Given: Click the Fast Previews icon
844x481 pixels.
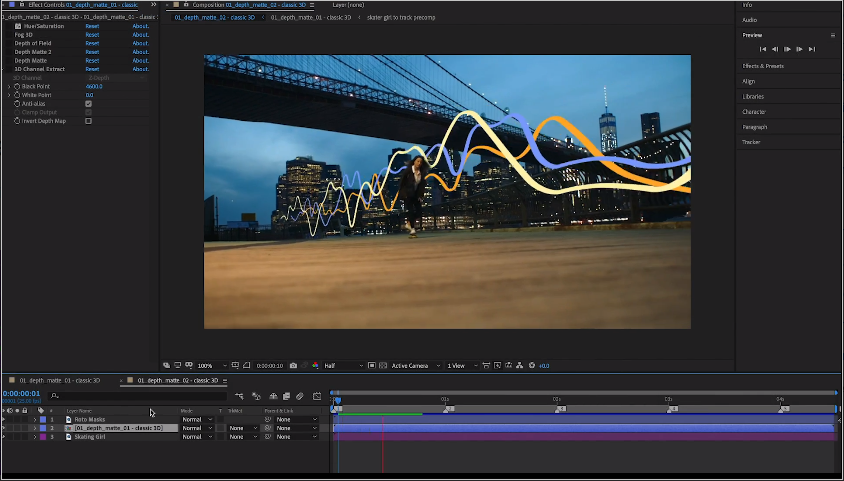Looking at the screenshot, I should (497, 365).
